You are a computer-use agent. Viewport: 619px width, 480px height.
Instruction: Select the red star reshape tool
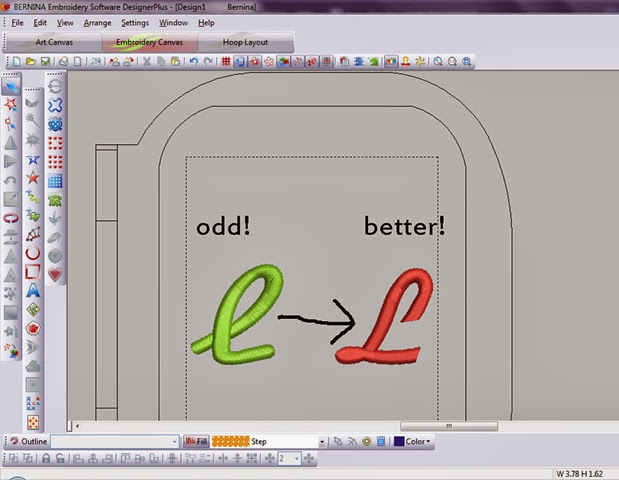11,105
